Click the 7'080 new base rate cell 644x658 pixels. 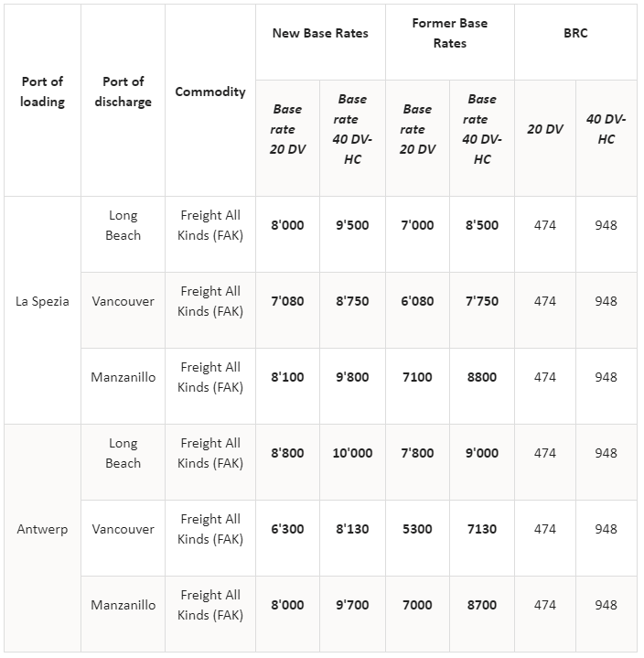click(288, 301)
